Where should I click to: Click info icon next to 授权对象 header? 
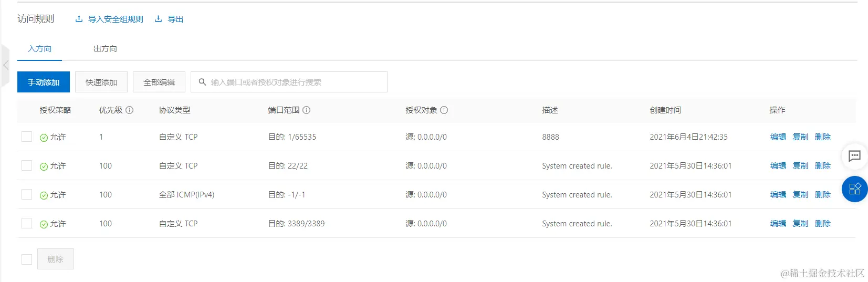coord(444,110)
